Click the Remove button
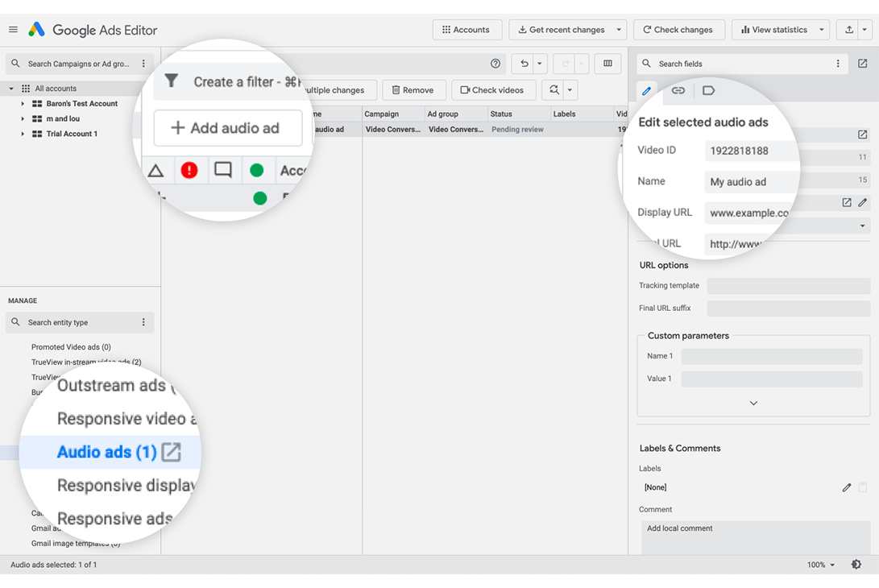Image resolution: width=879 pixels, height=588 pixels. pyautogui.click(x=413, y=90)
